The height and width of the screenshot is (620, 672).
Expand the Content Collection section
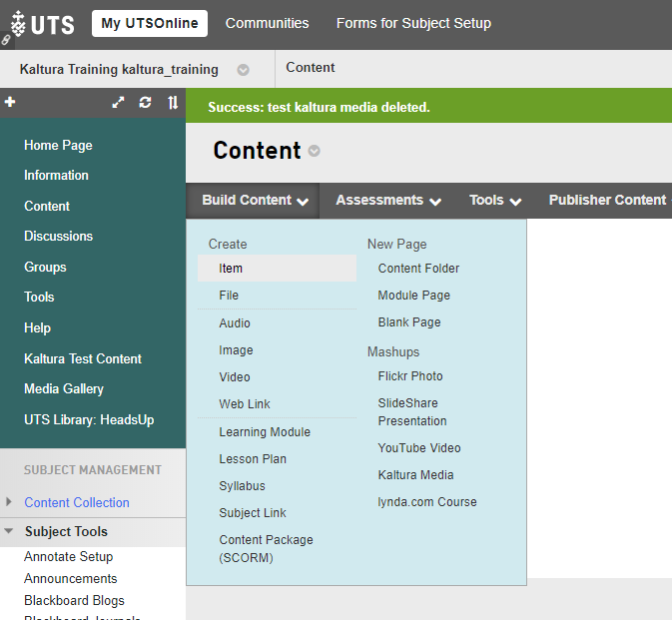coord(9,502)
